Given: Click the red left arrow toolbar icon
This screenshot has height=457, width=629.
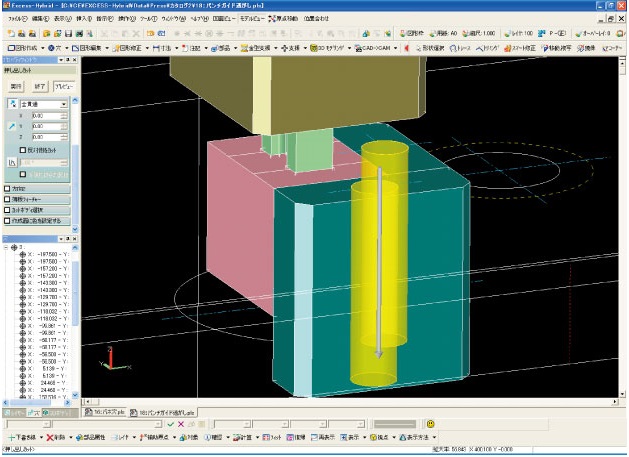Looking at the screenshot, I should click(405, 47).
